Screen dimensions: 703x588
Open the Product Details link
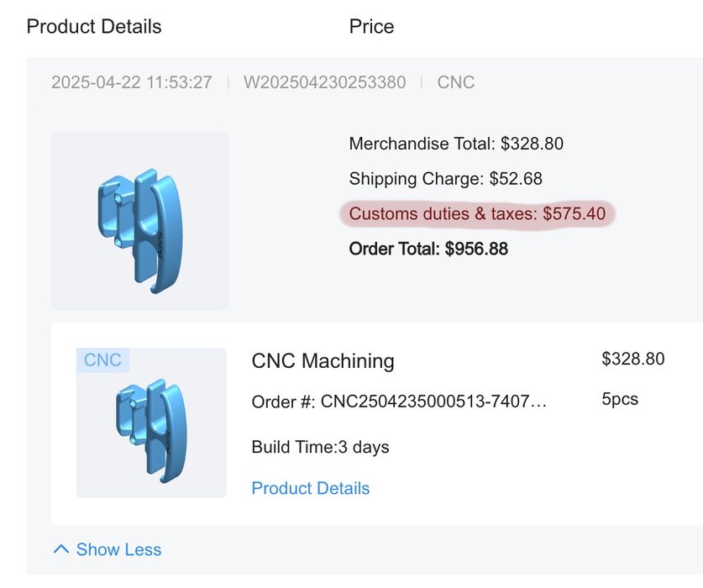(x=310, y=488)
